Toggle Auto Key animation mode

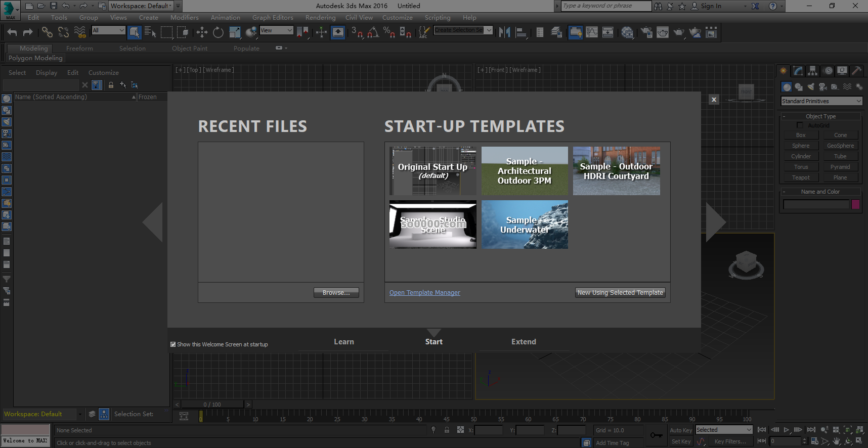680,430
